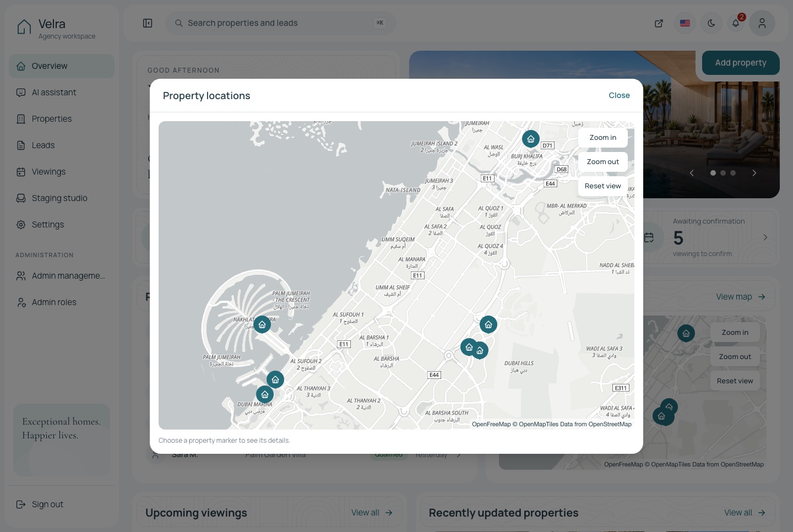The width and height of the screenshot is (793, 532).
Task: Select the property marker above Dubai Hills
Action: coord(488,324)
